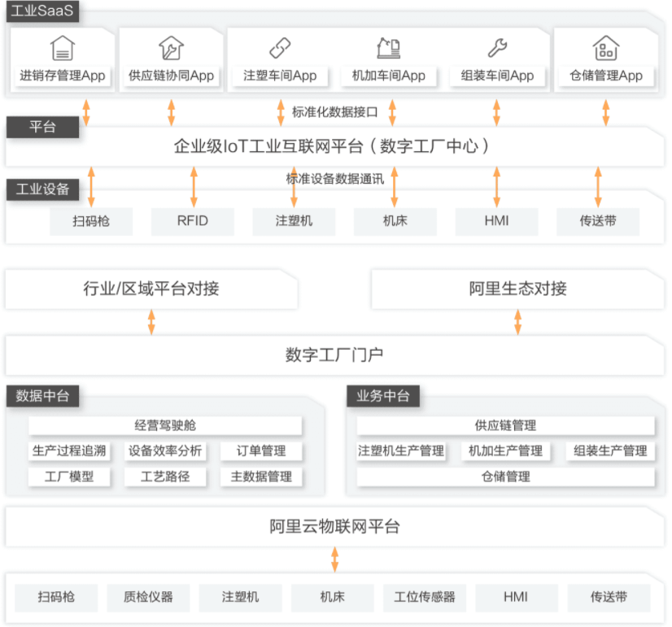672x627 pixels.
Task: Select 扫码枪 in the bottom device row
Action: [x=56, y=598]
